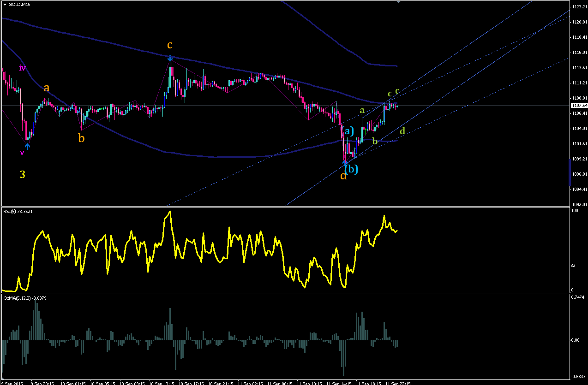588x385 pixels.
Task: Select the blue up arrow below wave v
Action: (x=28, y=146)
